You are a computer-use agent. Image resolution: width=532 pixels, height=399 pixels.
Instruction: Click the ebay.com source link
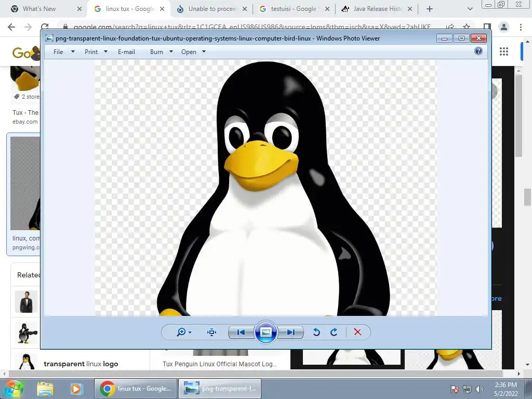tap(25, 122)
